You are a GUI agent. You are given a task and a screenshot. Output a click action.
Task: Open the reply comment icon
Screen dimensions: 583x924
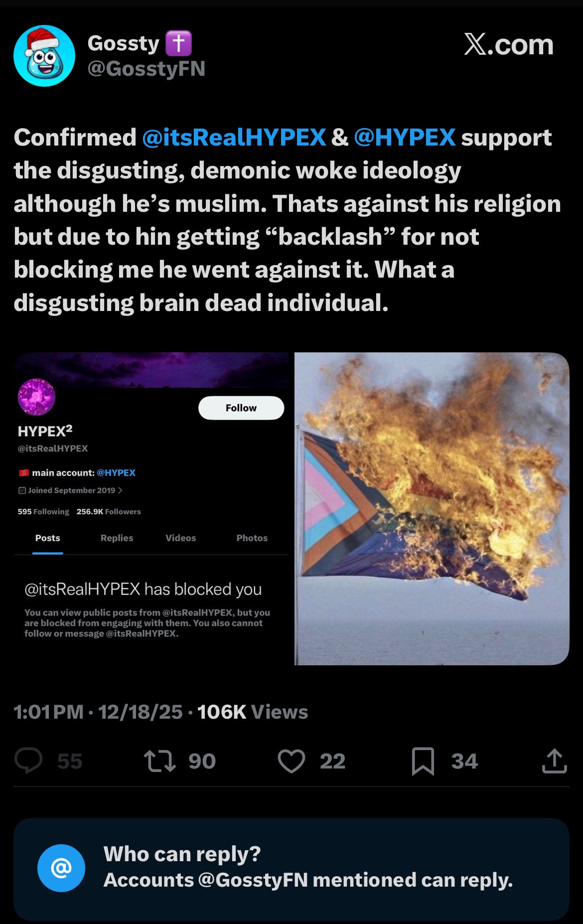pyautogui.click(x=28, y=761)
